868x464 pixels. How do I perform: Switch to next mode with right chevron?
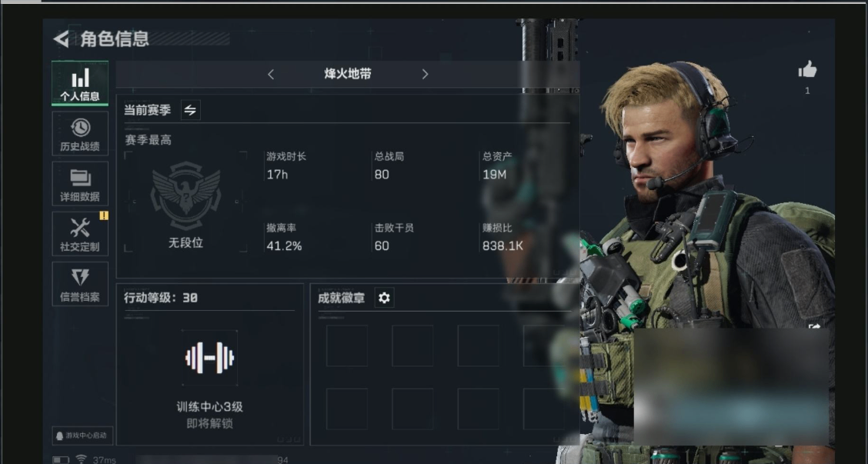pyautogui.click(x=425, y=74)
